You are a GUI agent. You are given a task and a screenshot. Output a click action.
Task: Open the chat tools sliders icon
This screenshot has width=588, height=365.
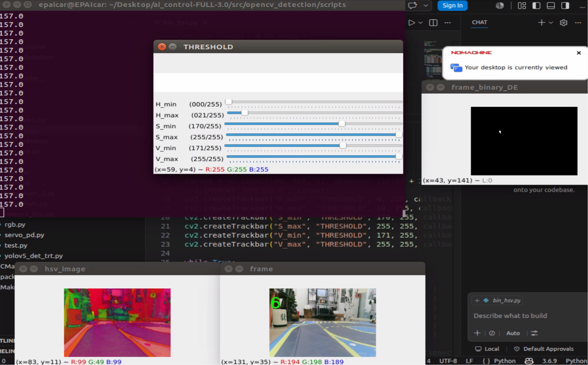click(x=534, y=333)
